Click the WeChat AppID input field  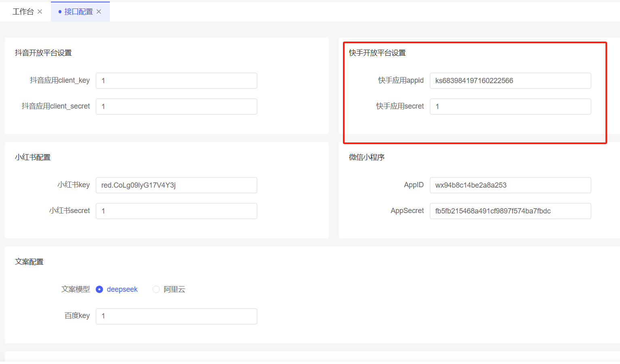(x=510, y=185)
